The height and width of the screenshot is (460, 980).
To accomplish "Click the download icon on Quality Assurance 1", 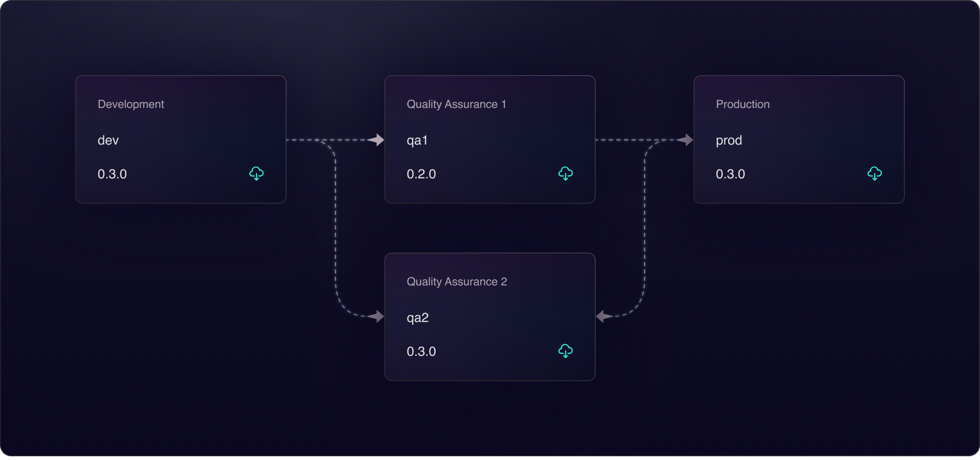I will (x=565, y=174).
